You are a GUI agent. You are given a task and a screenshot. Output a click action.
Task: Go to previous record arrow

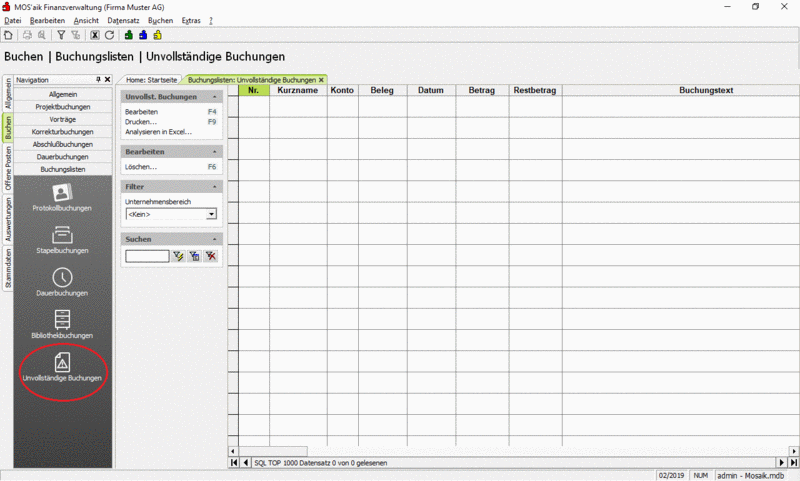pyautogui.click(x=245, y=463)
